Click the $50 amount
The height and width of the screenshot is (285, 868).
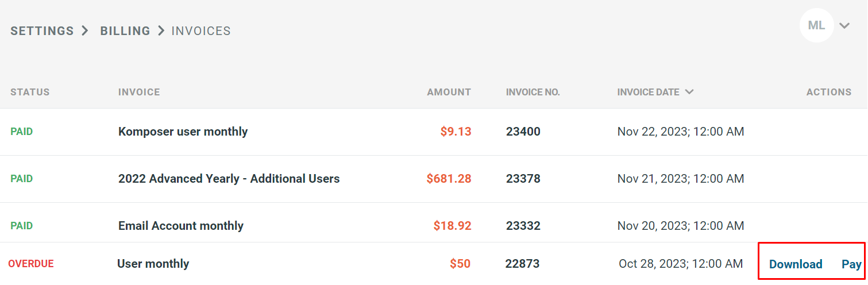pyautogui.click(x=460, y=264)
